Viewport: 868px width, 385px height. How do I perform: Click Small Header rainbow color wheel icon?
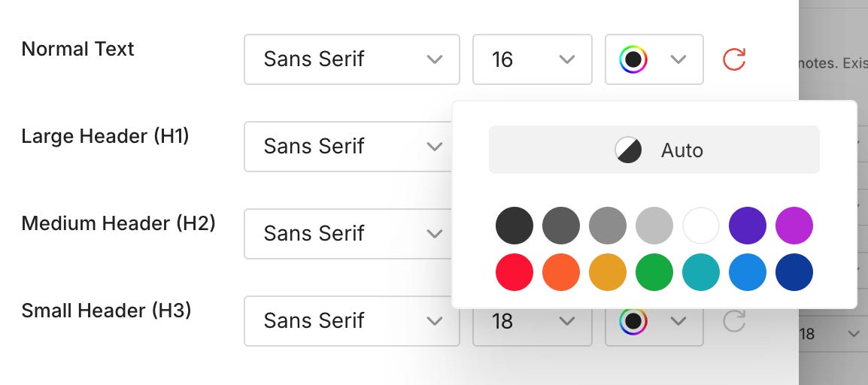(x=633, y=321)
